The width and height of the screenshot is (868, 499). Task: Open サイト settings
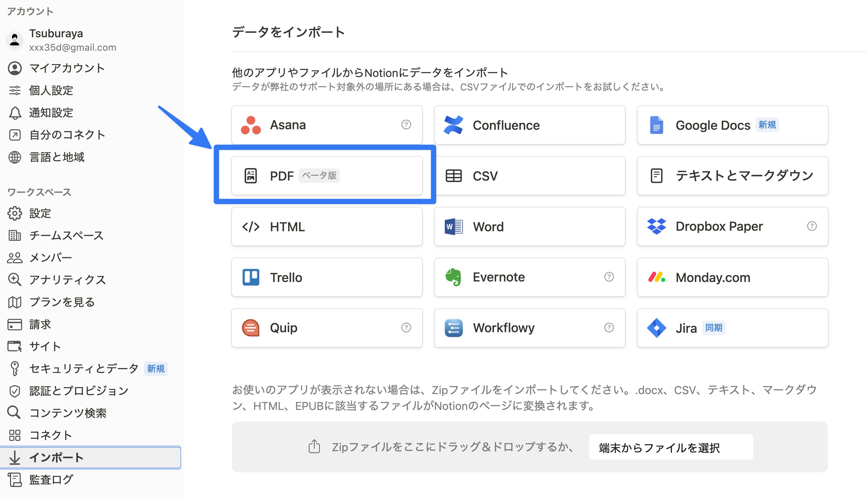point(90,346)
